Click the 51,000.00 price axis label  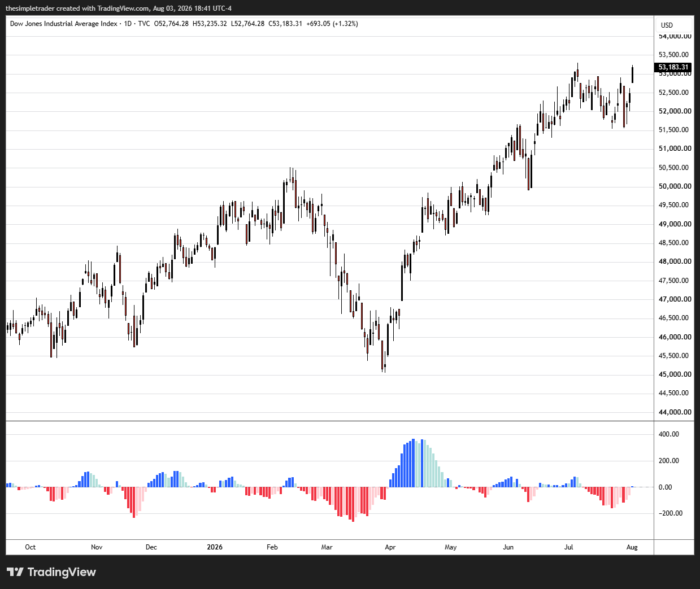(675, 149)
